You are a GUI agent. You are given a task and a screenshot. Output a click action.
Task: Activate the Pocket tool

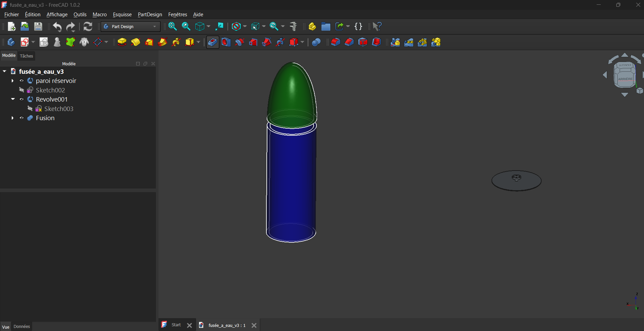213,42
